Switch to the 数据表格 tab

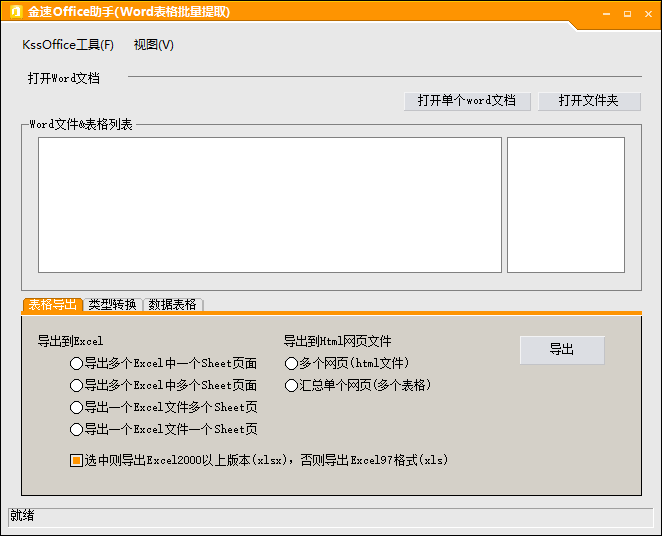(173, 305)
